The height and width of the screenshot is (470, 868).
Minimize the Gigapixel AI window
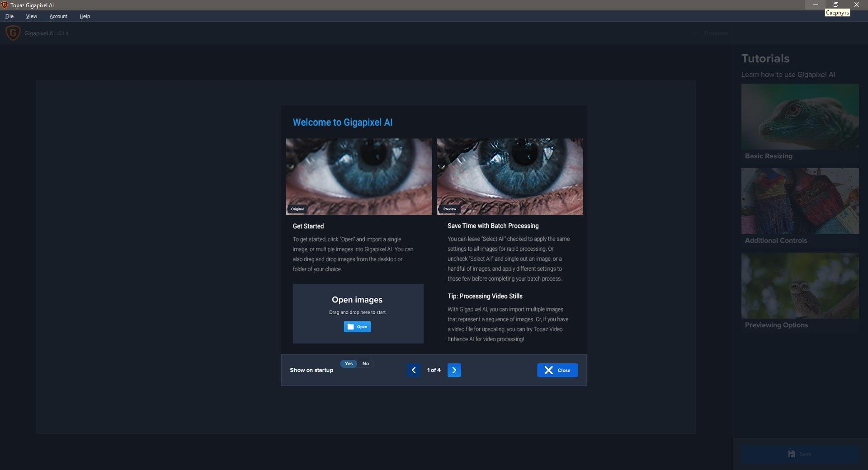[x=815, y=5]
